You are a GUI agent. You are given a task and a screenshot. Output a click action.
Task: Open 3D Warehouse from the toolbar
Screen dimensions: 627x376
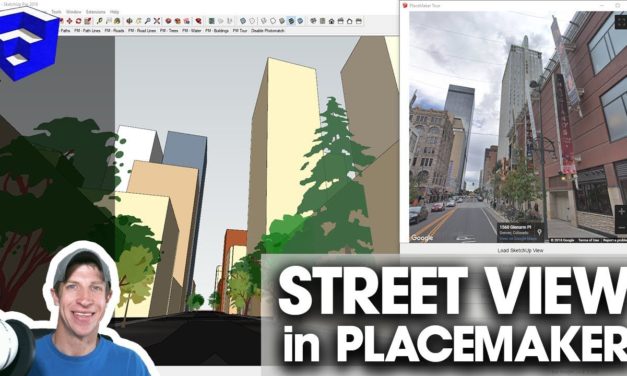(x=168, y=21)
